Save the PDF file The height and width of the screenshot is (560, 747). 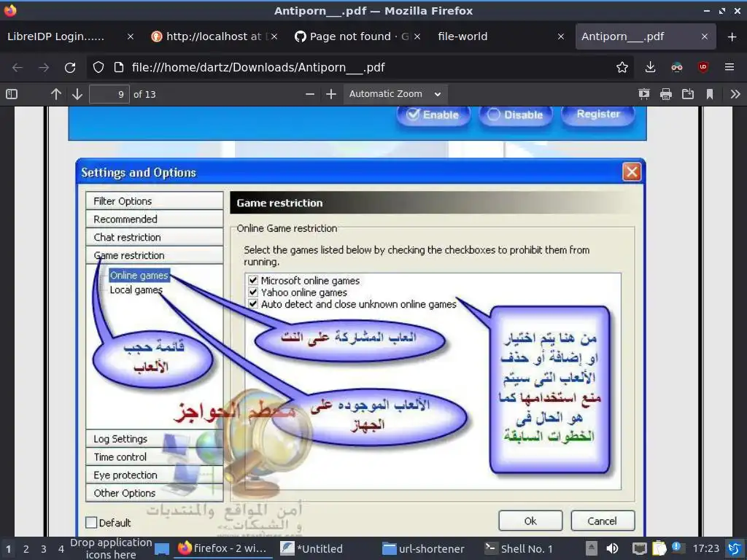click(687, 94)
